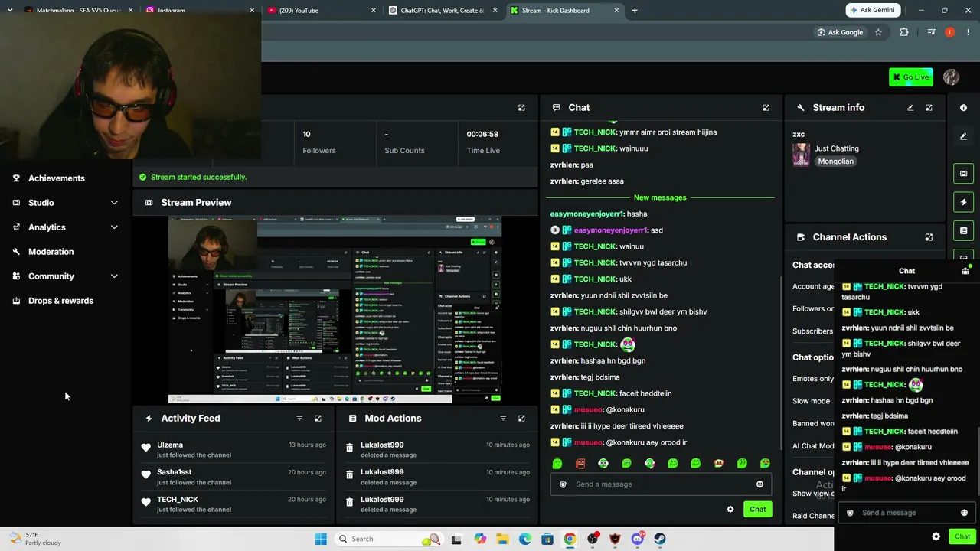Click TECH_NICK in the Activity Feed
The width and height of the screenshot is (980, 551).
click(178, 500)
